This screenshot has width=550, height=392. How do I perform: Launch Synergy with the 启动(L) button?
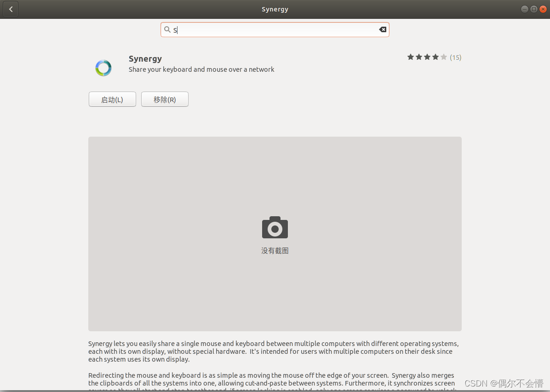coord(112,99)
